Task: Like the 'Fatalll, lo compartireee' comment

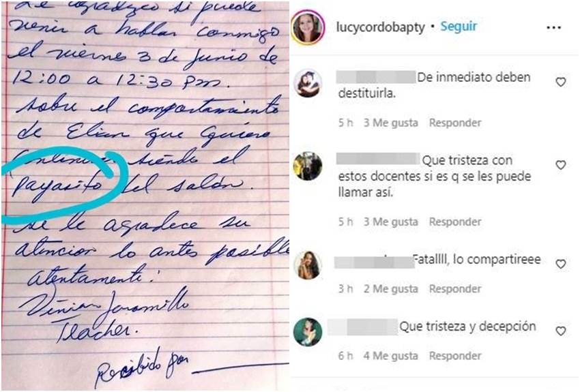Action: 561,264
